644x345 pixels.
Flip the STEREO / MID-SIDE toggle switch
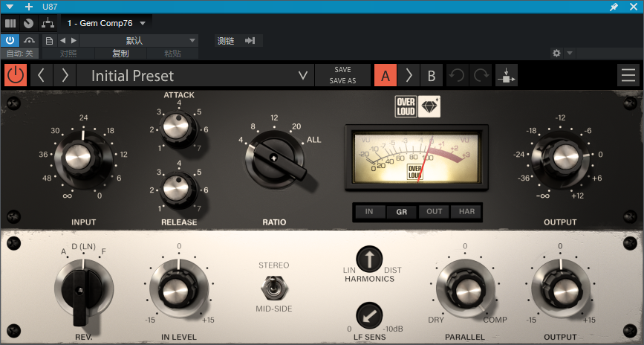point(274,288)
